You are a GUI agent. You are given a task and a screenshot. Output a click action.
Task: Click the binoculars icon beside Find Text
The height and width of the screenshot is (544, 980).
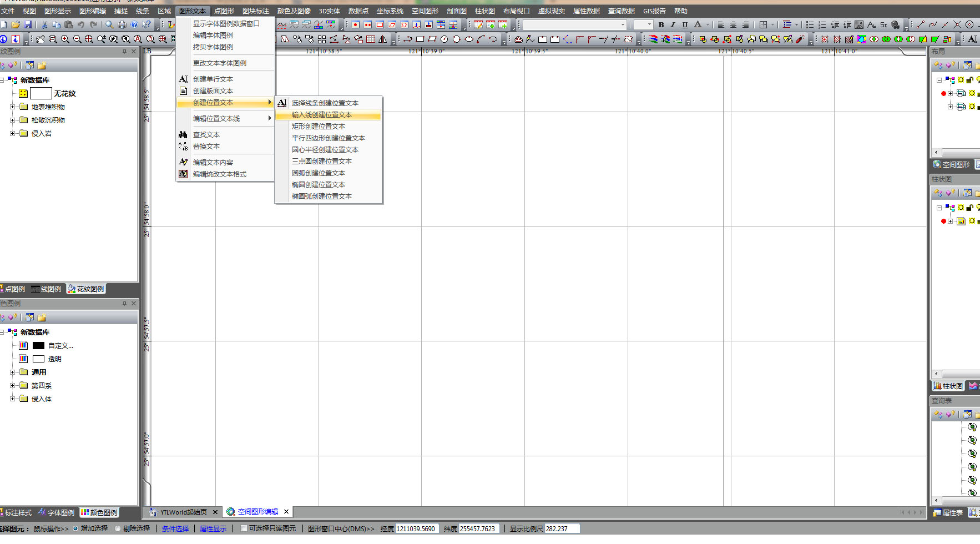[x=183, y=135]
